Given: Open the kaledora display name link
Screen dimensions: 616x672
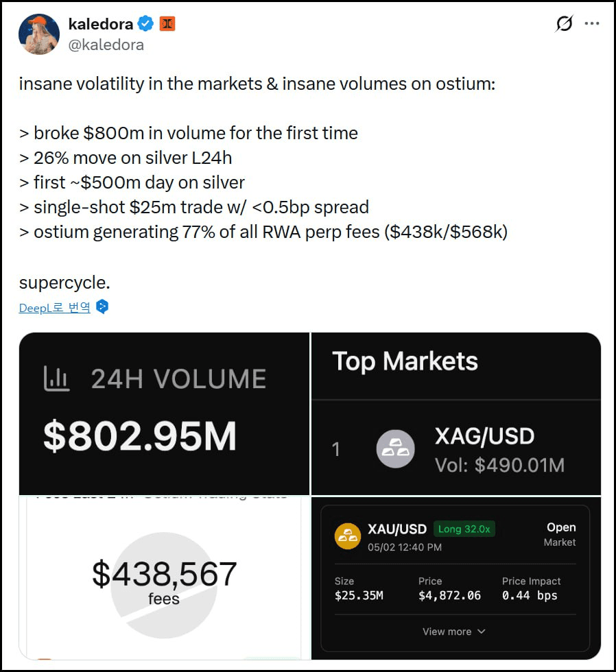Looking at the screenshot, I should [x=101, y=24].
